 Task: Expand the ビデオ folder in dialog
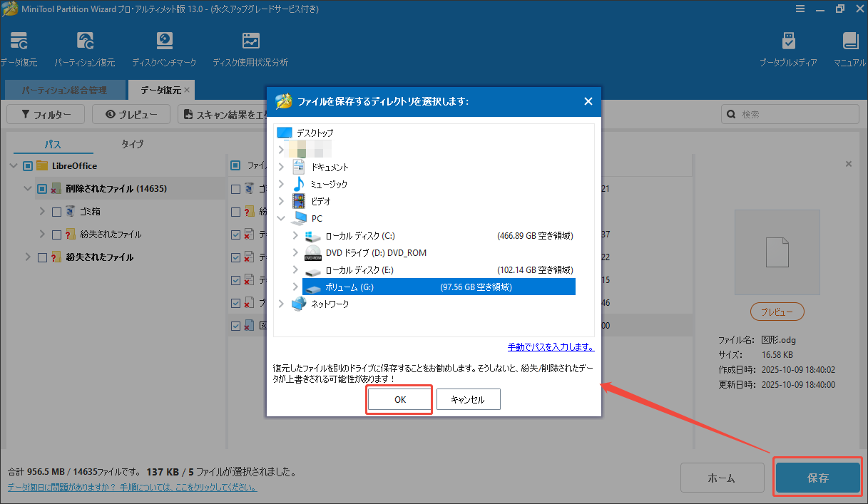click(281, 201)
